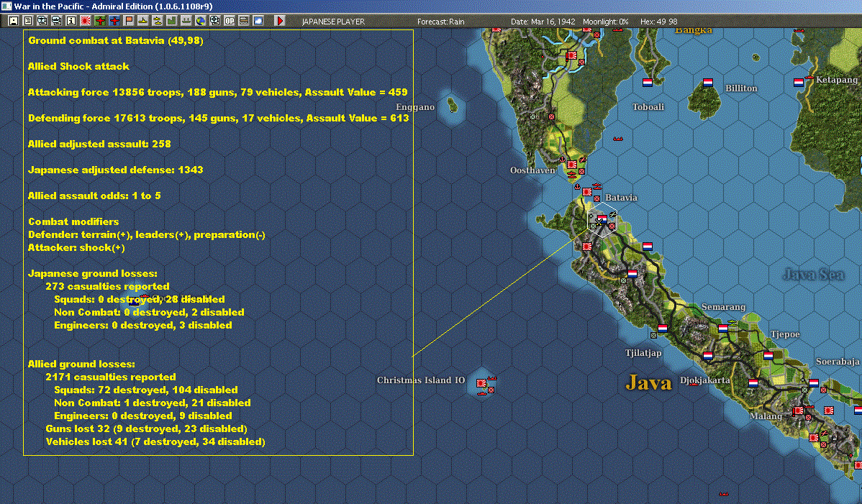This screenshot has width=862, height=504.
Task: Click the 'Forecast: Rain' status text
Action: coord(441,22)
